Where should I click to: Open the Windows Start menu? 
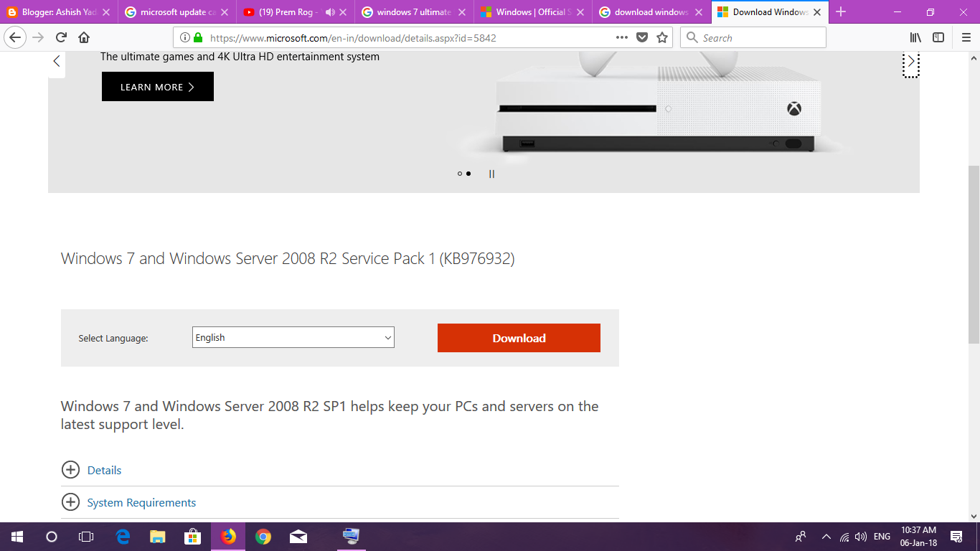coord(17,537)
